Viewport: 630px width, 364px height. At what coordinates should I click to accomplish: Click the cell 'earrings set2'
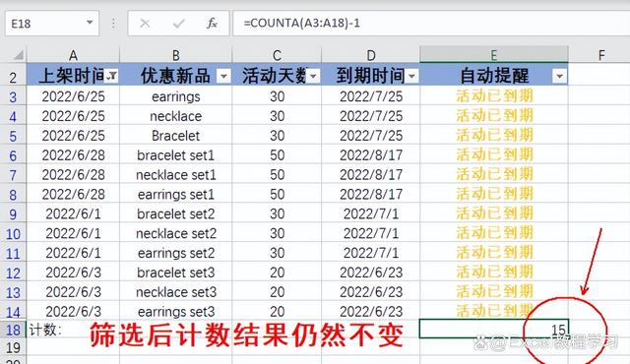click(175, 253)
